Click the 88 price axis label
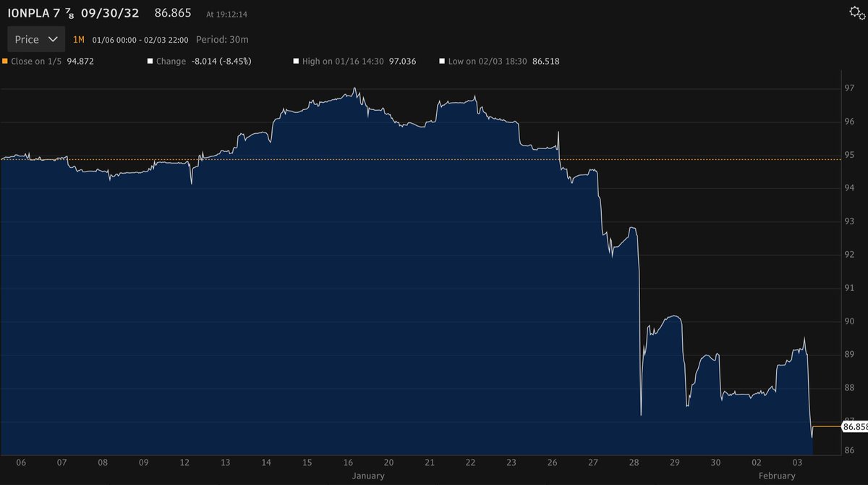This screenshot has width=868, height=485. coord(850,388)
